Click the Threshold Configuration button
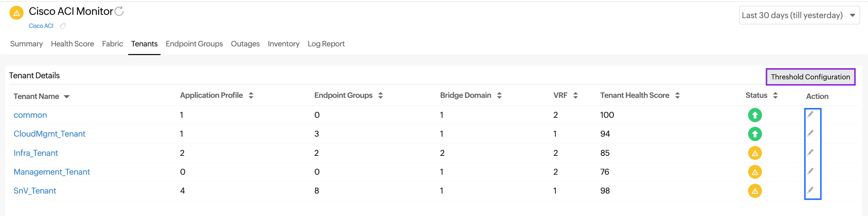The height and width of the screenshot is (216, 868). 810,77
